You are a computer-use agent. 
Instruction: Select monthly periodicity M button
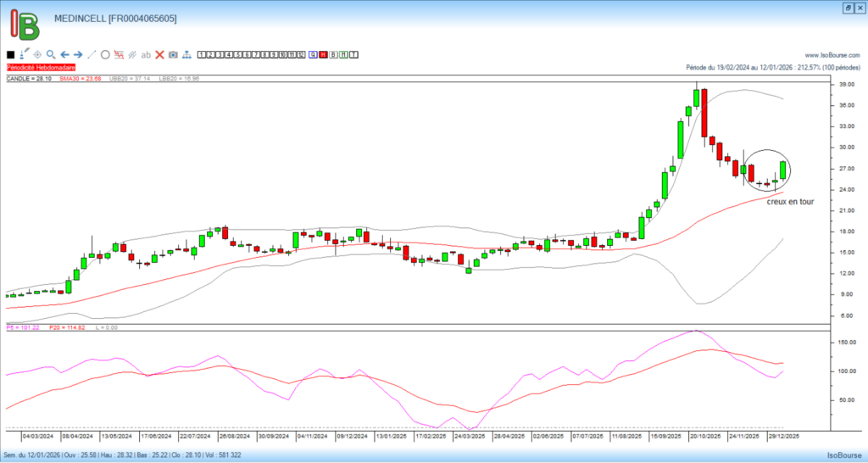coord(343,54)
